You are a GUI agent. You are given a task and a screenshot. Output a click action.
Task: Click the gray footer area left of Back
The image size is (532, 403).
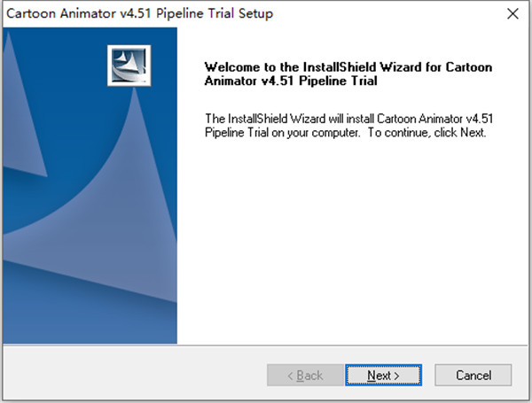pyautogui.click(x=133, y=376)
